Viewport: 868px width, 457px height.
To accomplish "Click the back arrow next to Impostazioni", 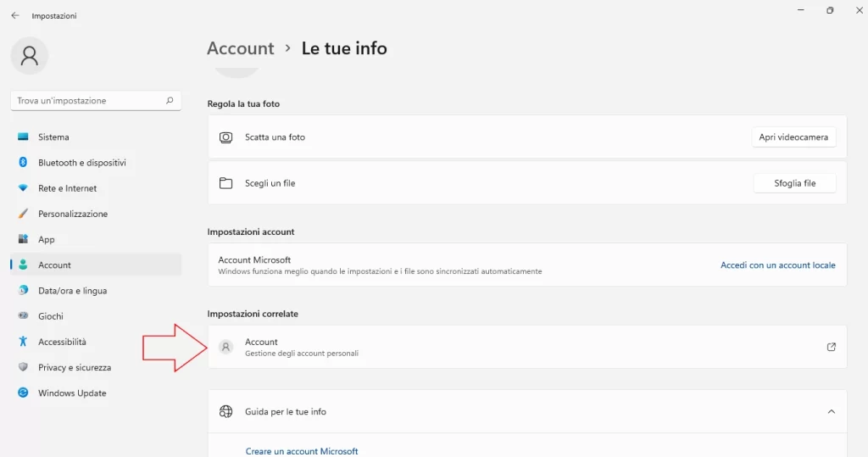I will (15, 15).
